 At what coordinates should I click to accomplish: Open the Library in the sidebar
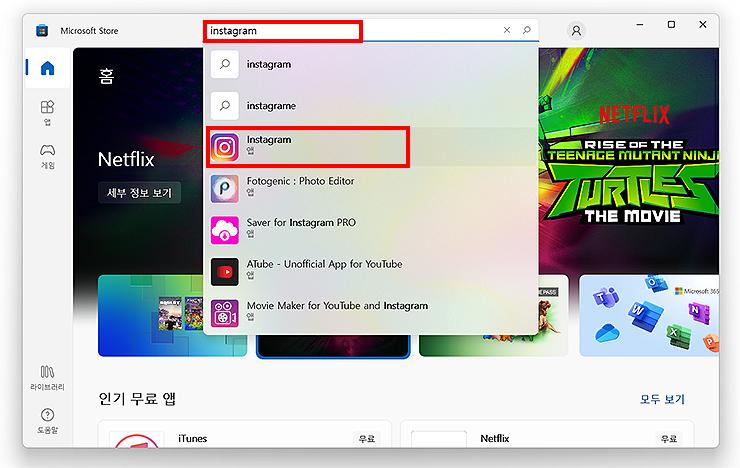click(x=48, y=377)
